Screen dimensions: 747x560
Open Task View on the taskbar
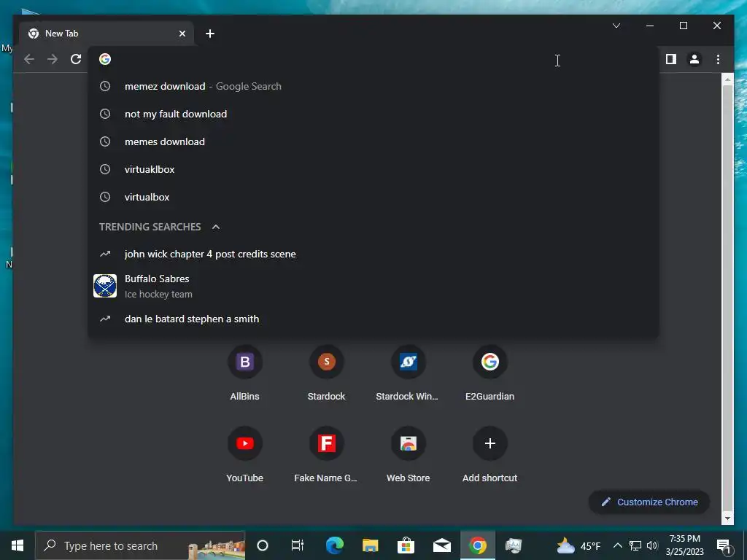tap(298, 545)
